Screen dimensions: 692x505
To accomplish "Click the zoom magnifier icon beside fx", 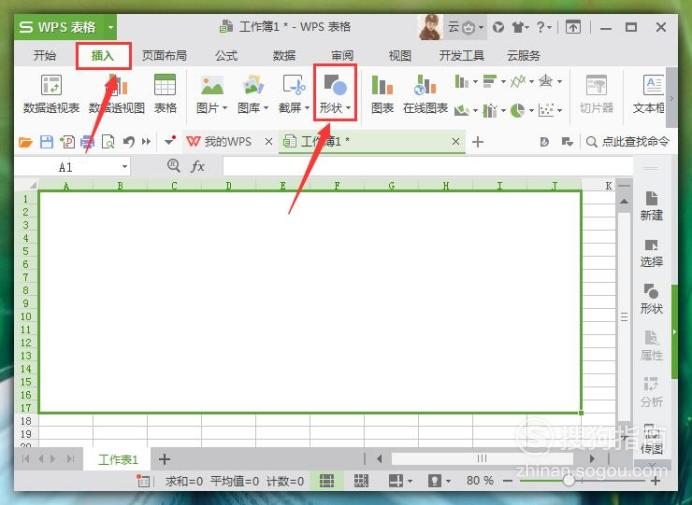I will pyautogui.click(x=174, y=166).
